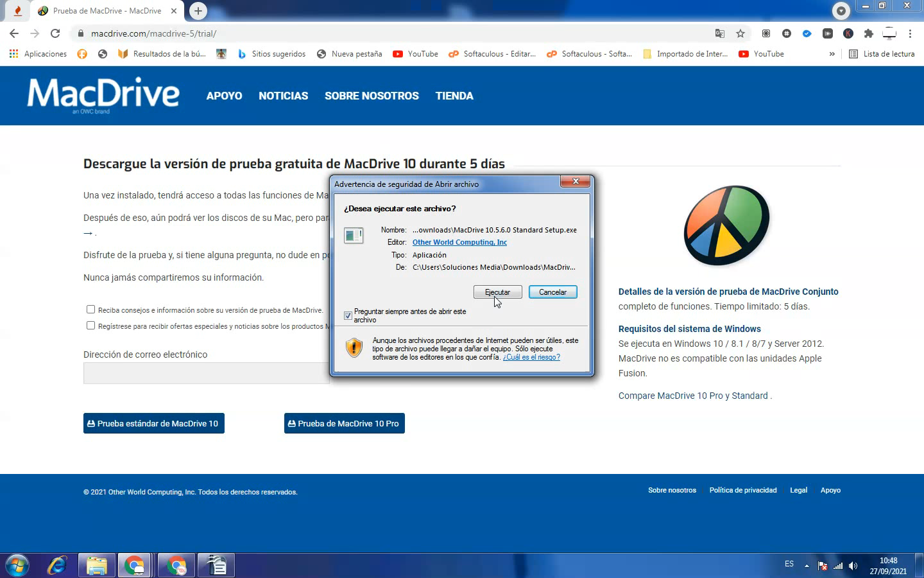Click the MacDrive logo
The image size is (924, 578).
point(103,94)
